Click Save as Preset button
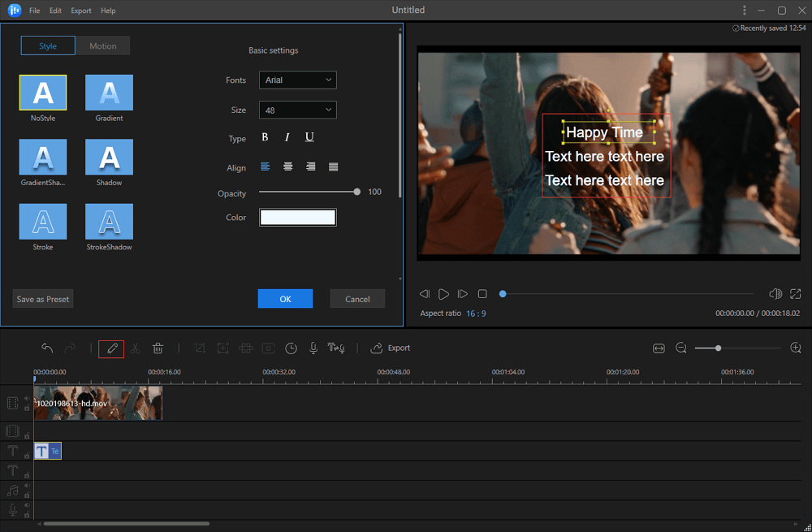The image size is (812, 532). tap(43, 299)
